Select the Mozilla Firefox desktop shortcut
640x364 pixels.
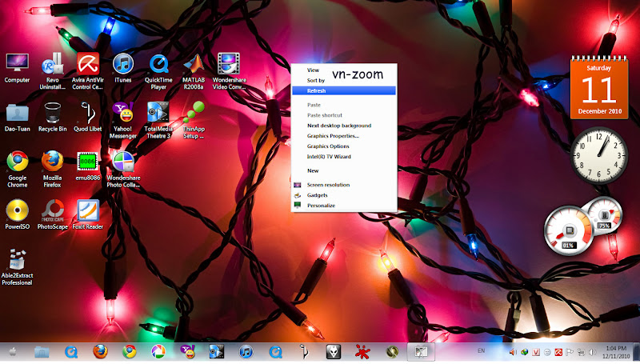[x=52, y=170]
